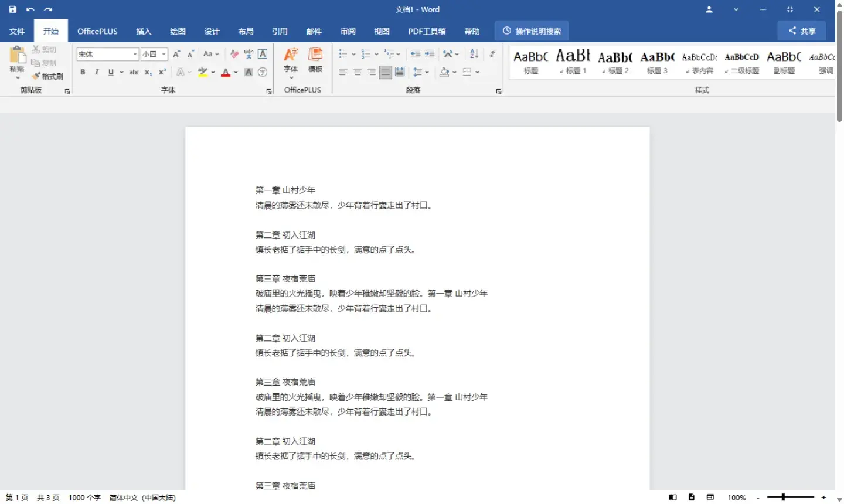The height and width of the screenshot is (504, 844).
Task: Toggle italic formatting
Action: tap(97, 72)
